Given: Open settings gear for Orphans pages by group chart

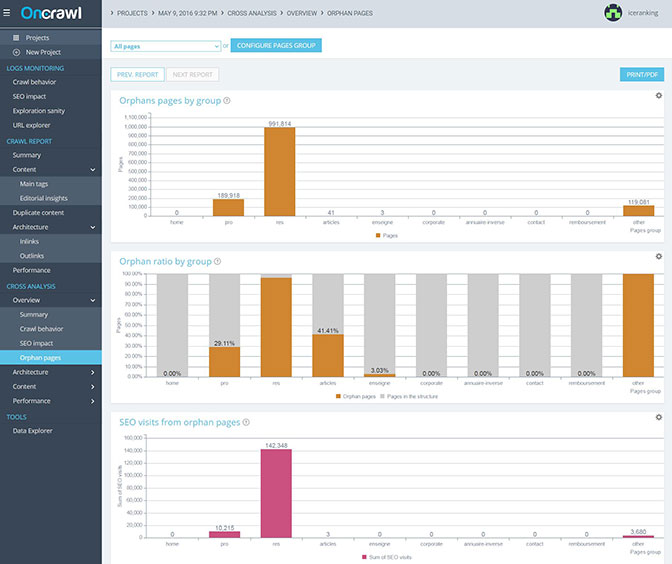Looking at the screenshot, I should pos(659,96).
